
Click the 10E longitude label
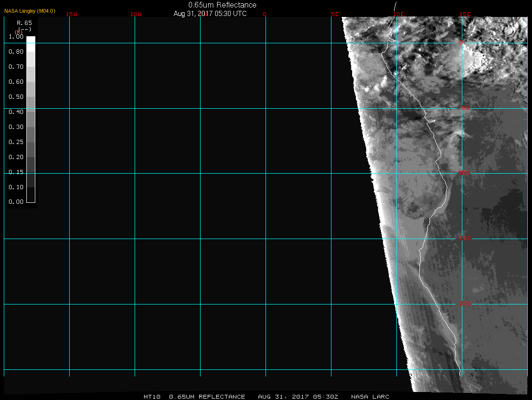[399, 14]
